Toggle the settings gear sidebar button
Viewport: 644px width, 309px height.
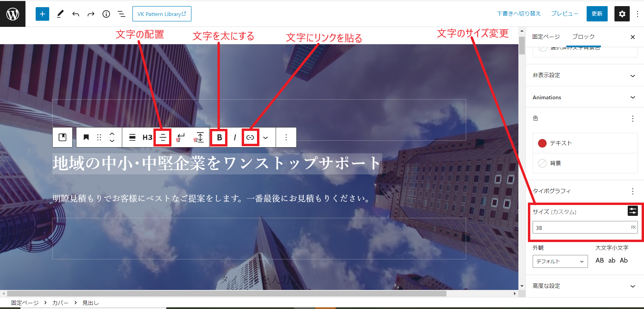click(622, 14)
